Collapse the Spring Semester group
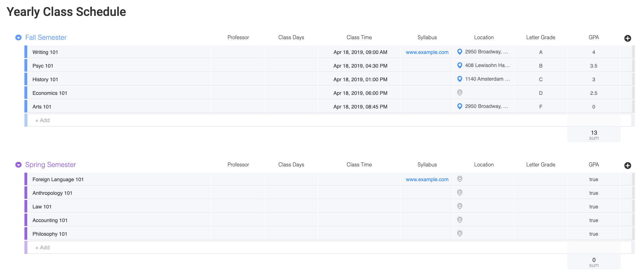The image size is (644, 280). pos(18,165)
